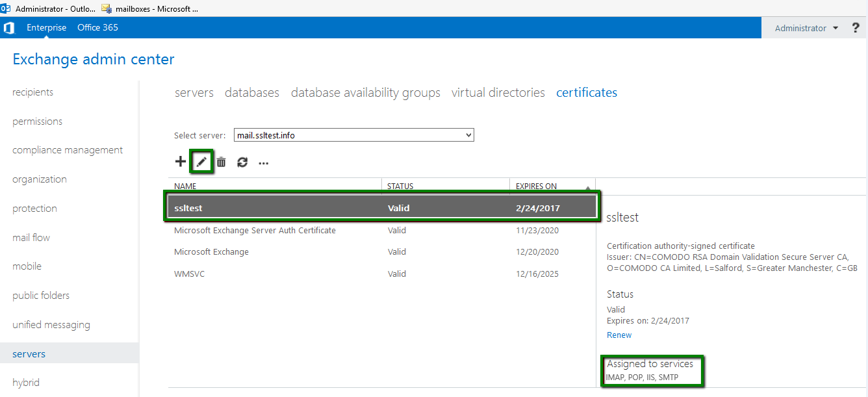The height and width of the screenshot is (397, 868).
Task: Select the ssltest certificate row
Action: pyautogui.click(x=381, y=208)
